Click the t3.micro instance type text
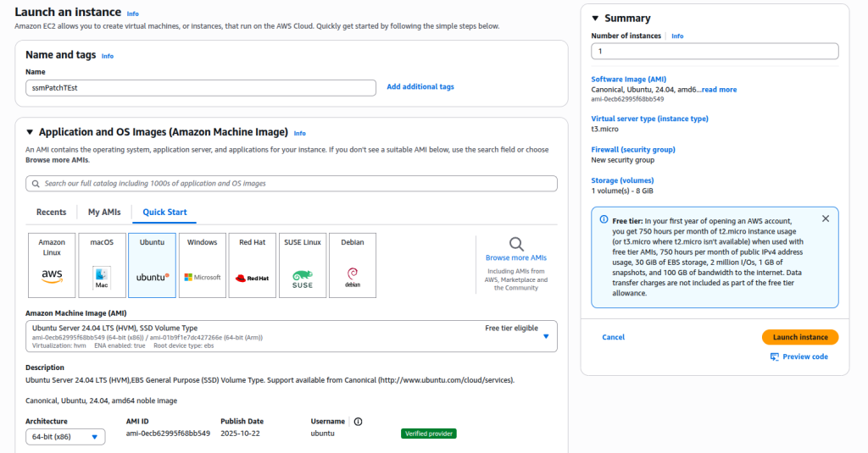The image size is (868, 453). pos(604,129)
